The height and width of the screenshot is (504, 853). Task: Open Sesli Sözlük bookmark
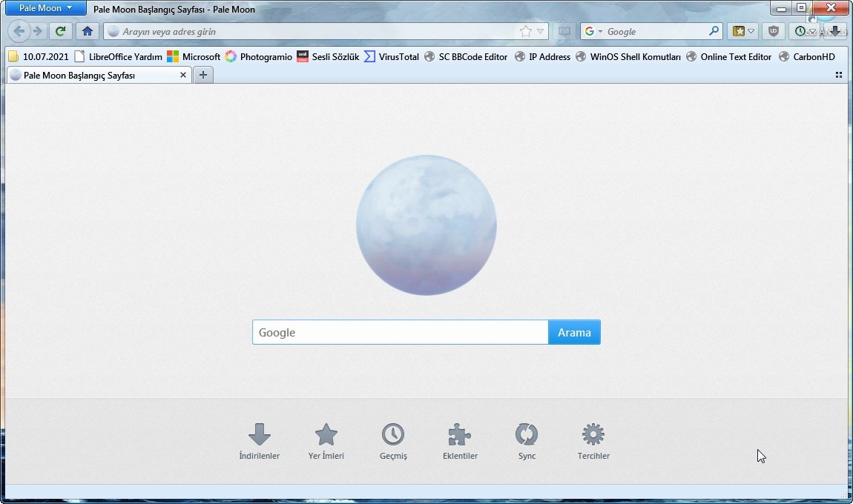(328, 56)
